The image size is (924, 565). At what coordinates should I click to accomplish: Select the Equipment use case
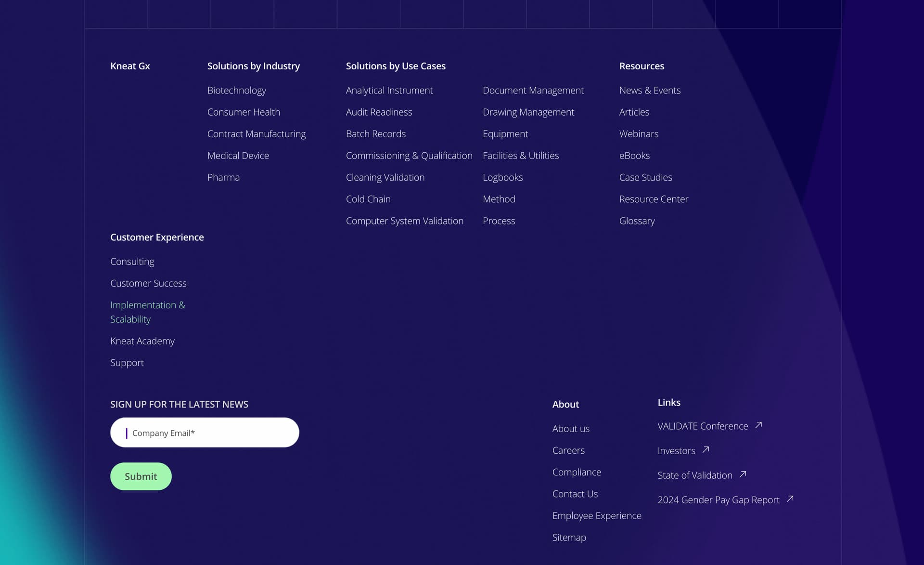[505, 134]
